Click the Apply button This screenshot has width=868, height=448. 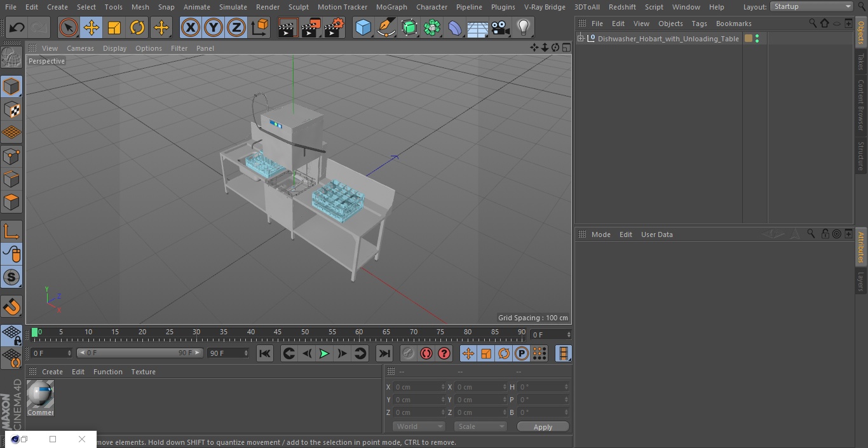[x=543, y=427]
